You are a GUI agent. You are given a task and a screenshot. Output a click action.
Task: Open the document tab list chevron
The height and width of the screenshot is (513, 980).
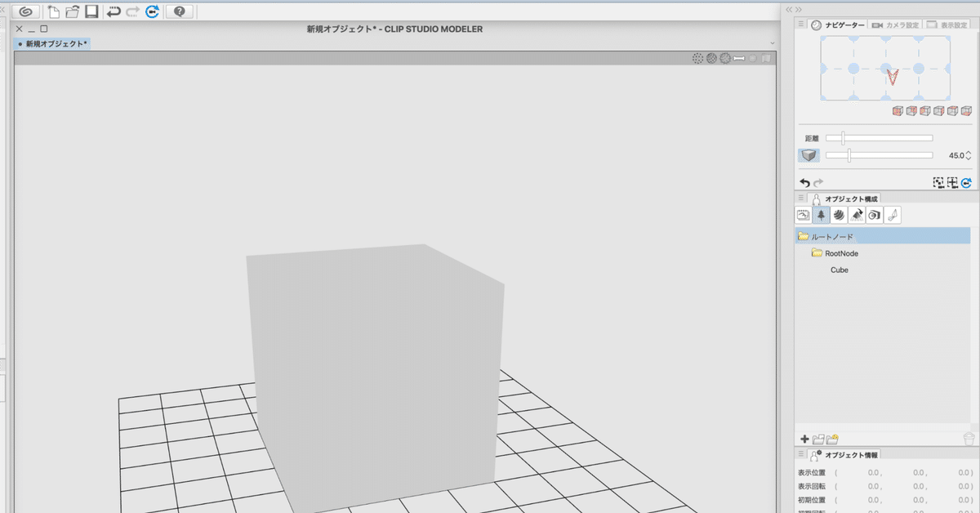(x=772, y=43)
